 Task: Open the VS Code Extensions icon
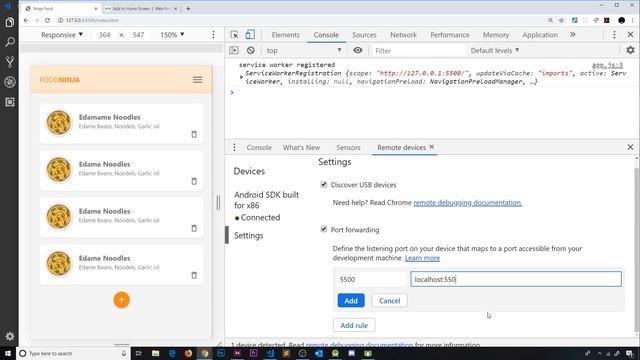[x=9, y=102]
